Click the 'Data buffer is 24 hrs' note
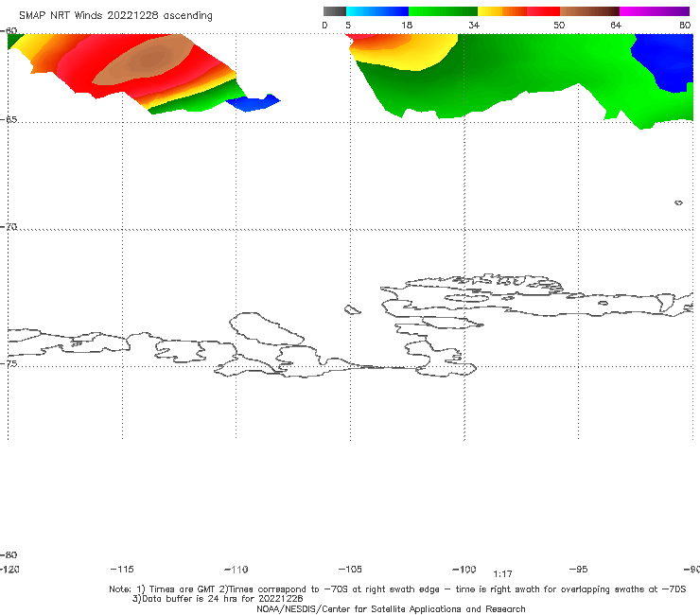700x615 pixels. [x=218, y=599]
